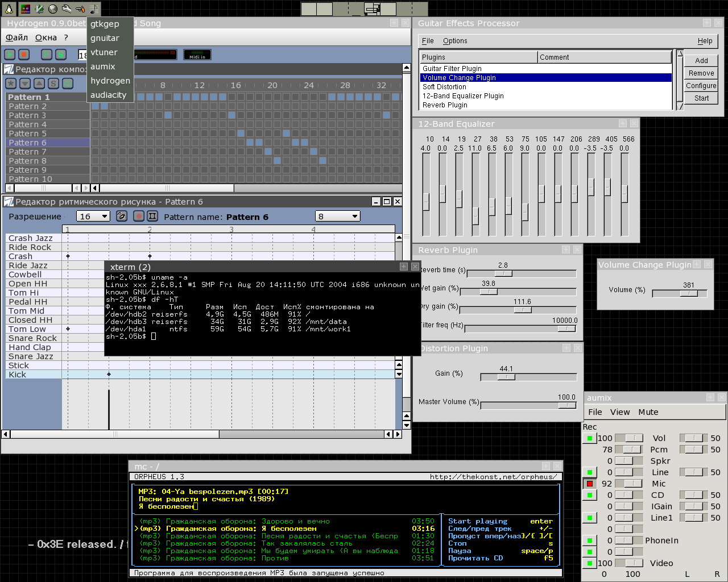Click the hear notes icon in pattern editor

pyautogui.click(x=121, y=216)
